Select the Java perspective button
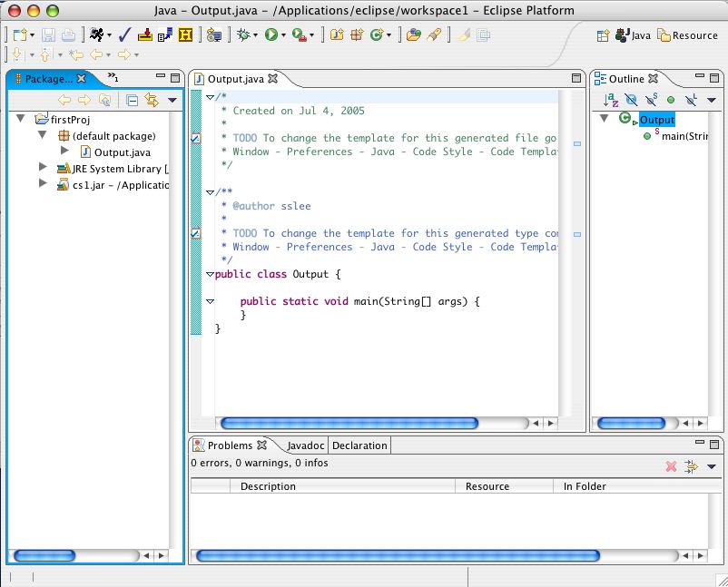This screenshot has width=728, height=587. pyautogui.click(x=634, y=35)
